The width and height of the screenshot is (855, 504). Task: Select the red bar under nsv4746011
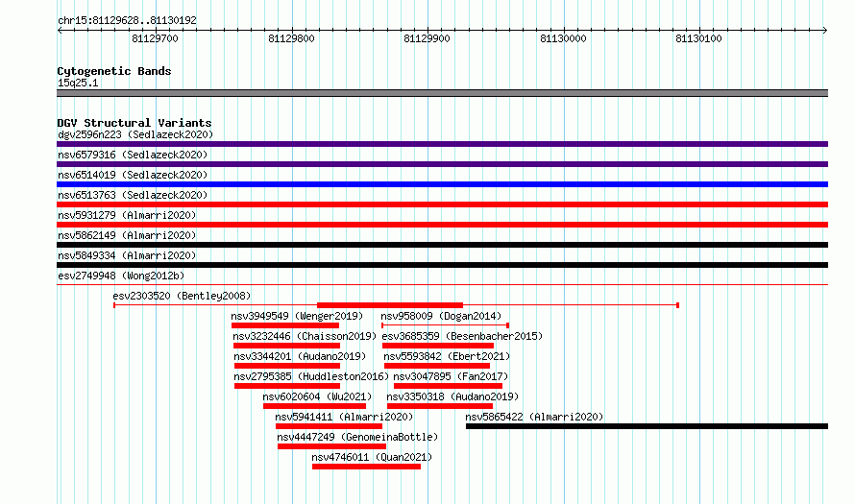pyautogui.click(x=366, y=467)
